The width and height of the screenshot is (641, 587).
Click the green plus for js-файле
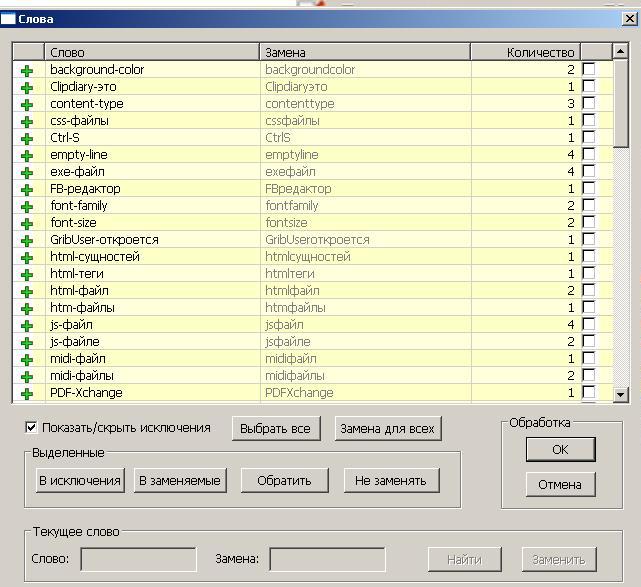click(x=27, y=343)
